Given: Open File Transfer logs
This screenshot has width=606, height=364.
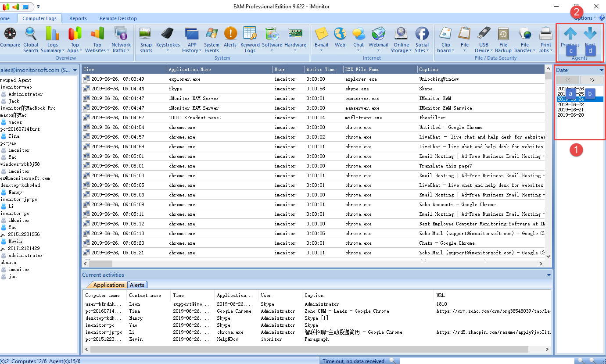Looking at the screenshot, I should 525,39.
